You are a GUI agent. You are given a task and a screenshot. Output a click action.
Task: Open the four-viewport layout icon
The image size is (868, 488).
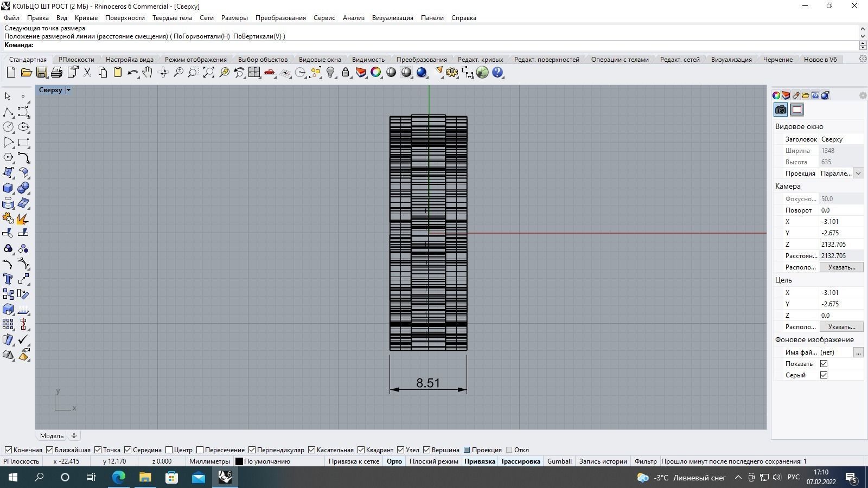click(x=254, y=73)
